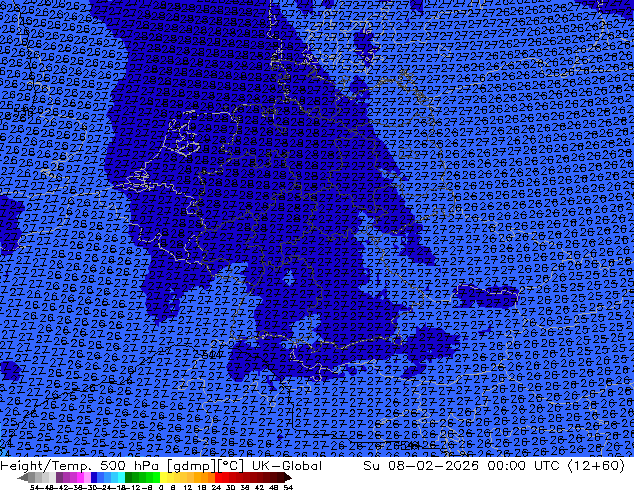Screen dimensions: 634x490
Task: Click the "544" contour label on the map
Action: click(x=213, y=355)
